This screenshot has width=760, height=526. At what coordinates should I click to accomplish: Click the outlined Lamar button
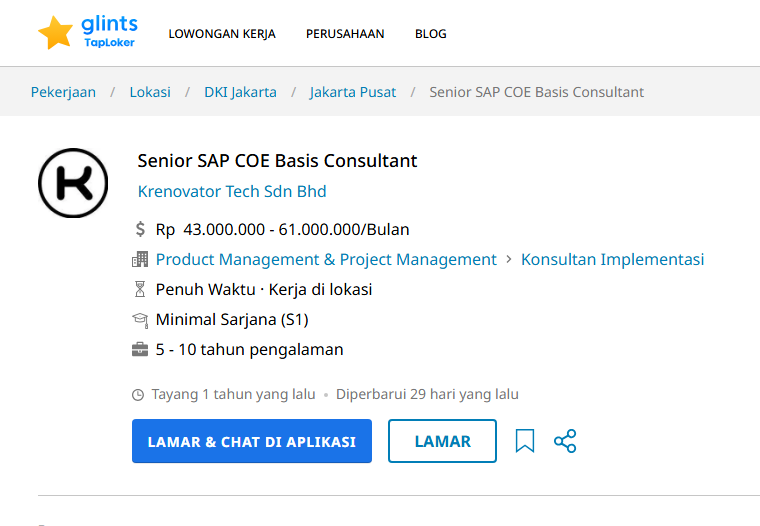pos(443,441)
